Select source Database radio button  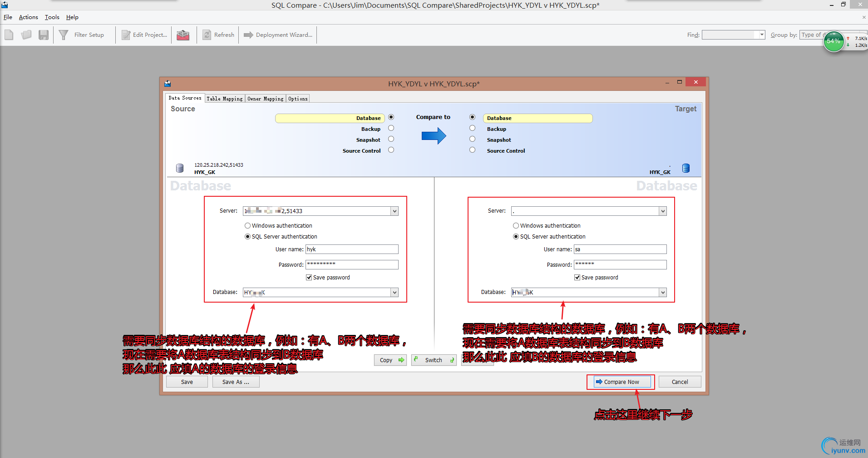tap(391, 117)
